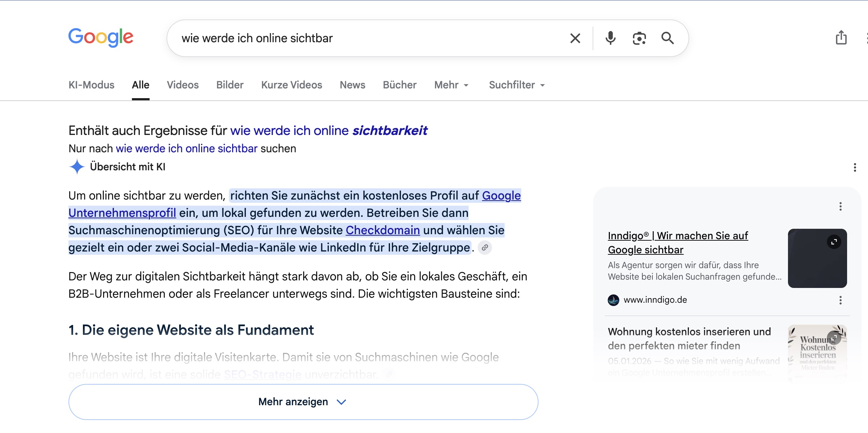Screen dimensions: 868x433
Task: Submit search with magnifying glass icon
Action: pos(668,38)
